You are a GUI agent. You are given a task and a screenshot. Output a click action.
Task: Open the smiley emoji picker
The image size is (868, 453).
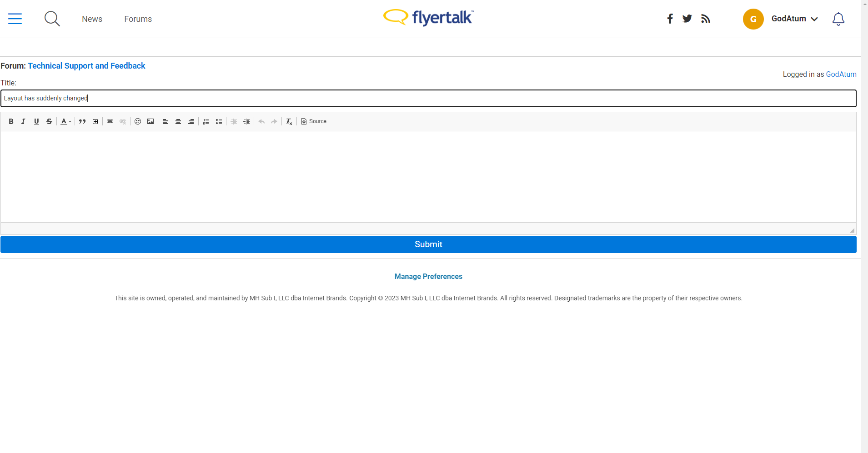138,121
